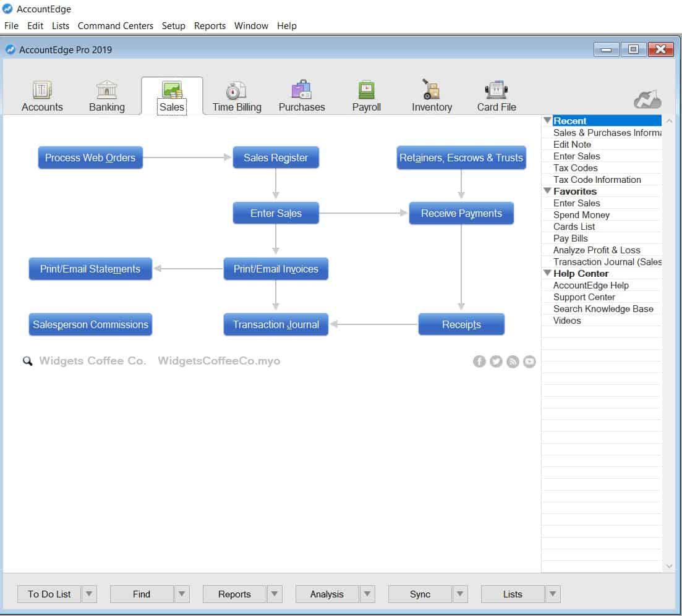682x616 pixels.
Task: Open the Command Centers menu
Action: pos(115,26)
